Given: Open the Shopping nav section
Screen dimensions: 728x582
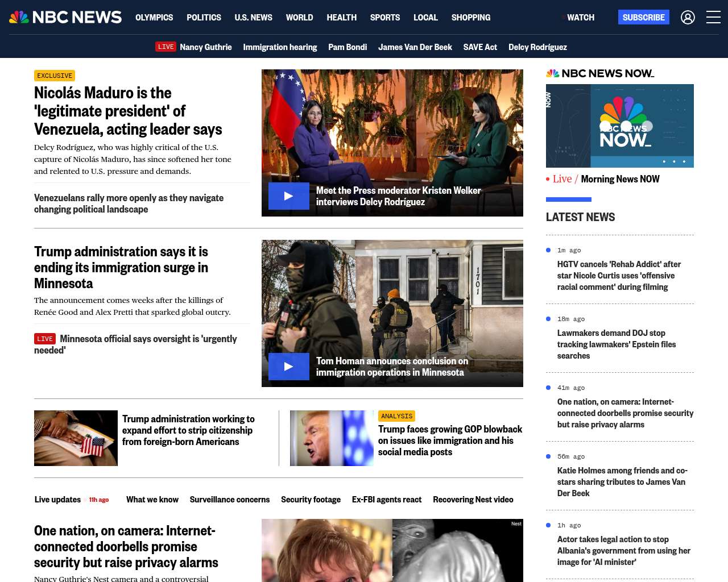Looking at the screenshot, I should click(x=471, y=18).
